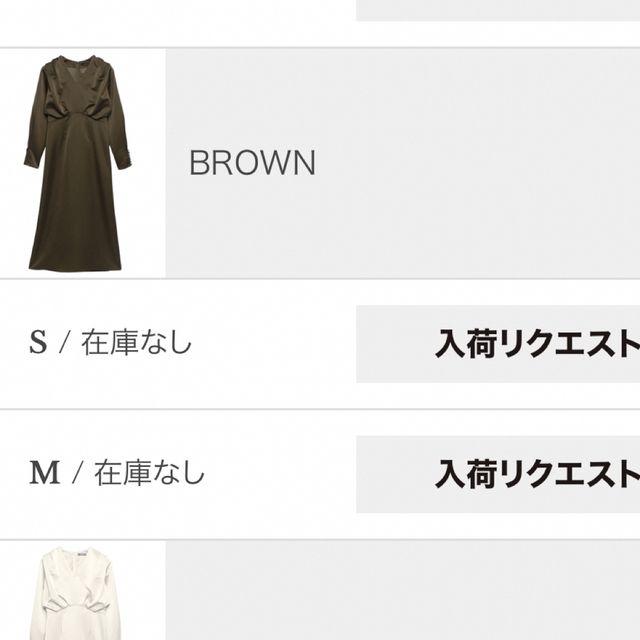
Task: Click the M / 在庫なし size label
Action: [x=117, y=473]
